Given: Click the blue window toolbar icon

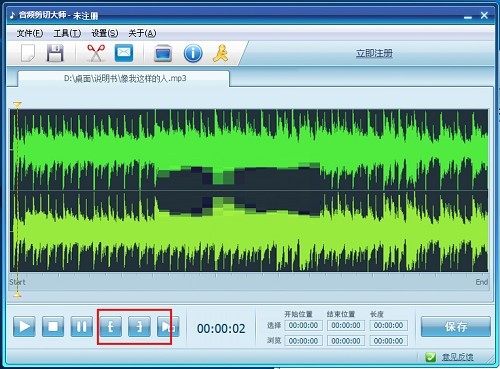Looking at the screenshot, I should pos(163,53).
